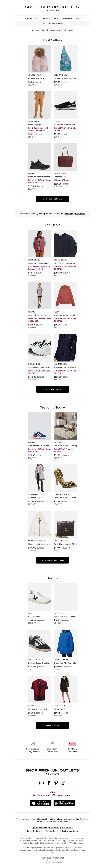105x868 pixels.
Task: Open the BRANDS menu item
Action: click(x=28, y=18)
